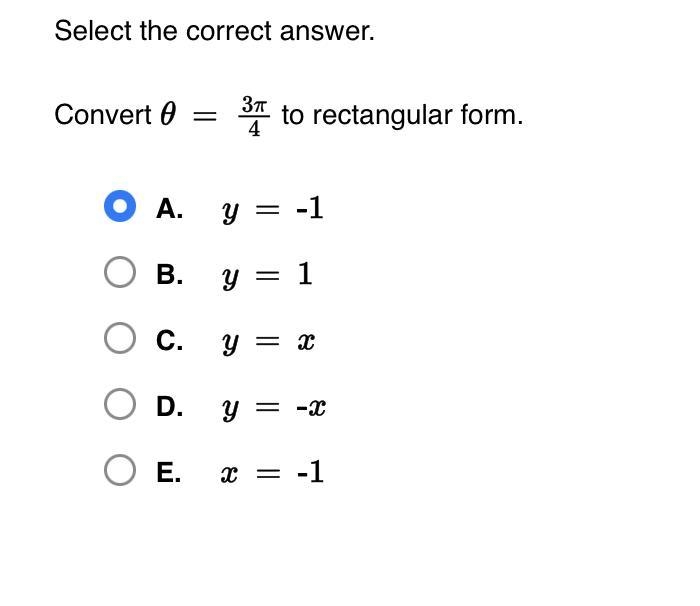700x606 pixels.
Task: Mark radio button for option D
Action: click(x=120, y=404)
